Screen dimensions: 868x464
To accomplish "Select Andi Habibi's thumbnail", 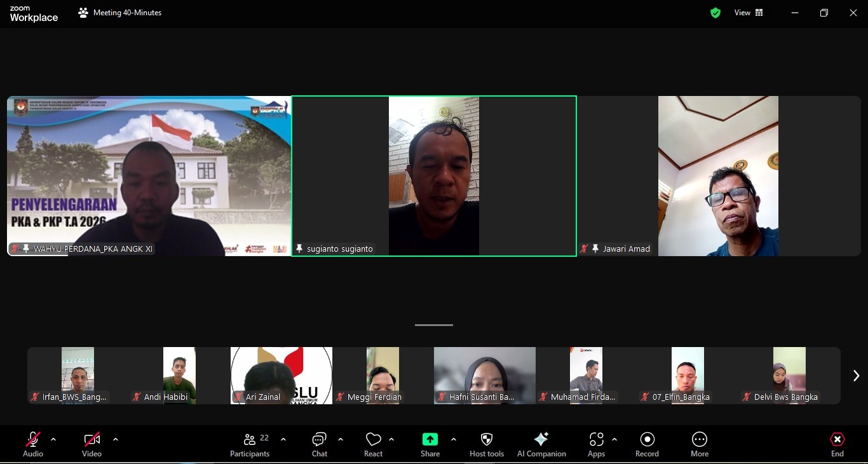I will point(179,376).
